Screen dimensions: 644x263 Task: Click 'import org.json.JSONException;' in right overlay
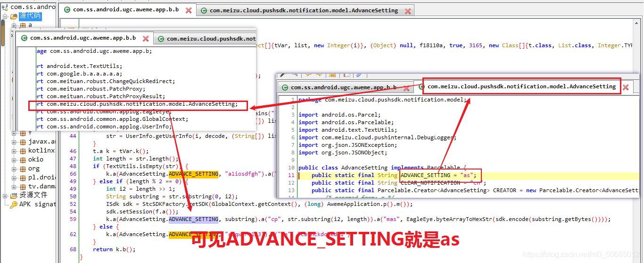point(347,145)
